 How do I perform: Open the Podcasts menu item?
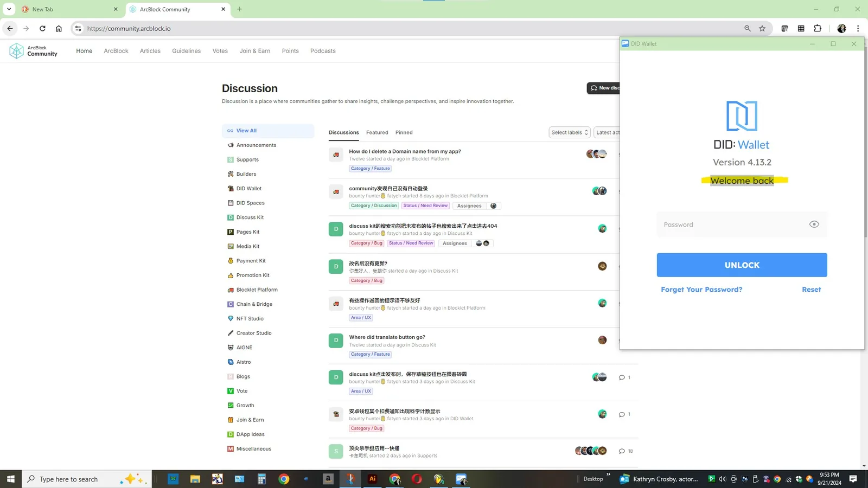coord(323,51)
